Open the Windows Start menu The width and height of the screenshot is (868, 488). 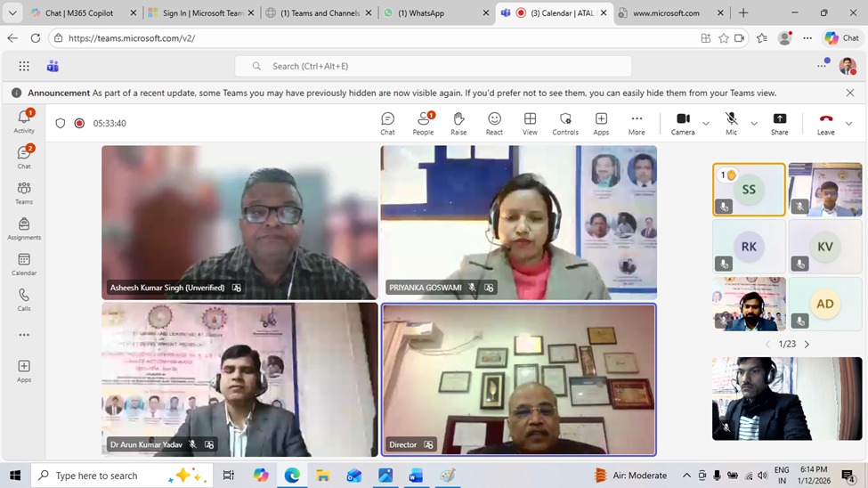pyautogui.click(x=15, y=476)
